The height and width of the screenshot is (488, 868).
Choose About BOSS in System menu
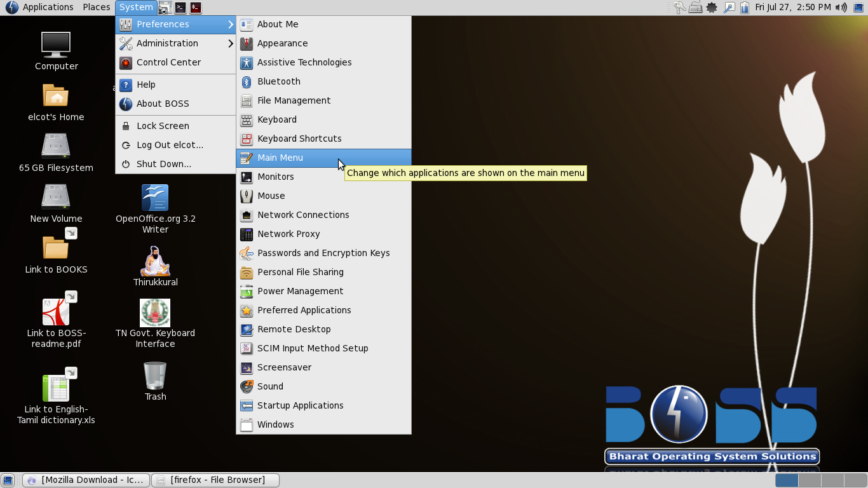point(176,104)
